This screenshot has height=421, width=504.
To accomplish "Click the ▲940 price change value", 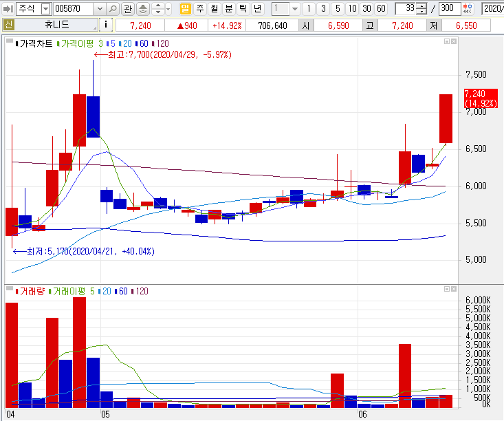I will coord(187,25).
